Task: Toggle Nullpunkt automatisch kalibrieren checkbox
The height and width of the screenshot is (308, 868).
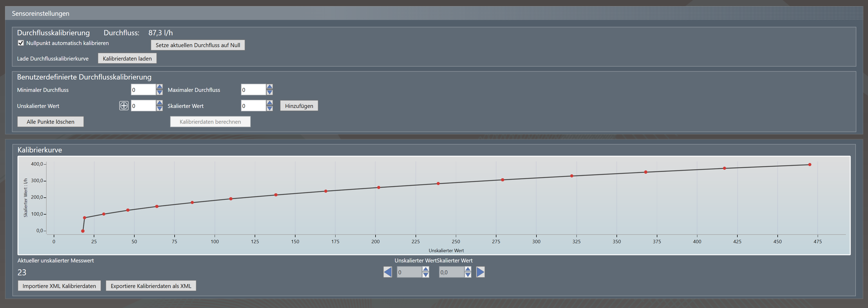Action: 21,43
